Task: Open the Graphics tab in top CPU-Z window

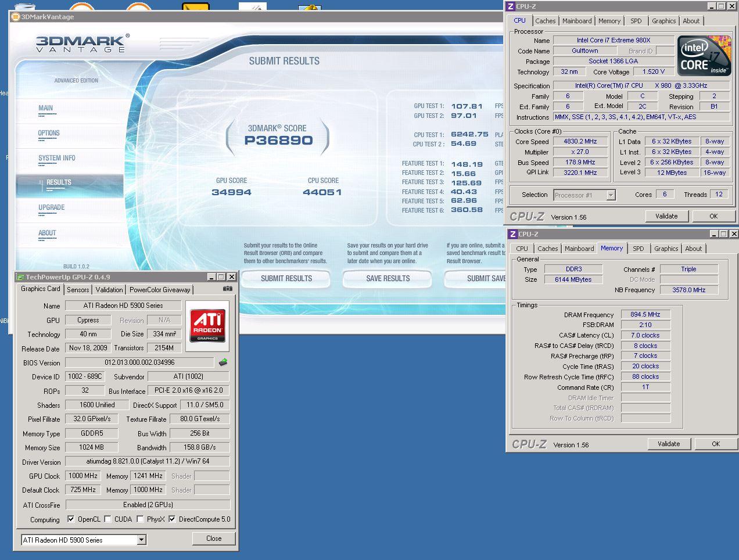Action: coord(663,21)
